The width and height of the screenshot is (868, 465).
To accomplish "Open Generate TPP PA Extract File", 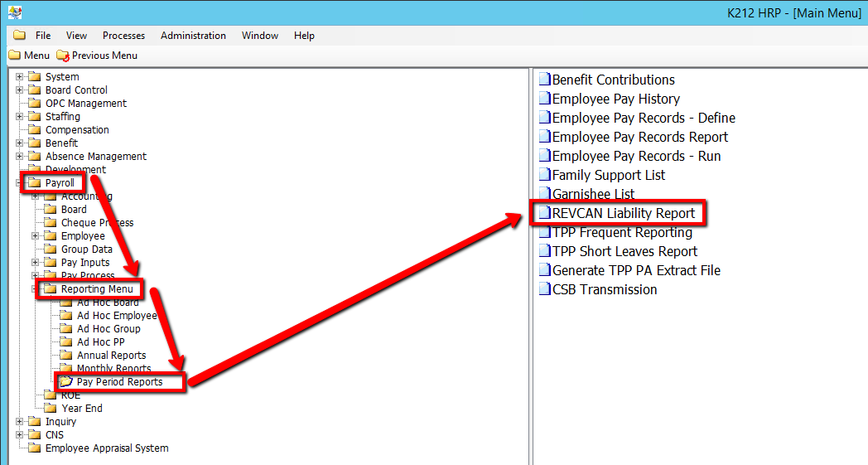I will (x=635, y=271).
